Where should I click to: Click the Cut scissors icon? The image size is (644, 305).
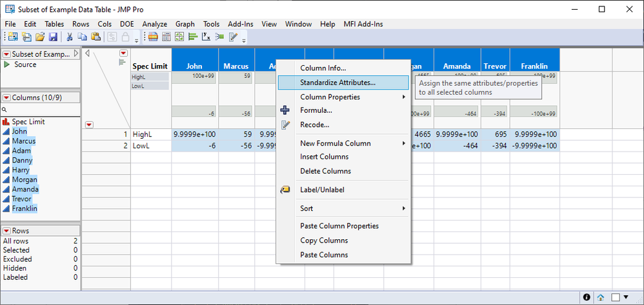(70, 37)
